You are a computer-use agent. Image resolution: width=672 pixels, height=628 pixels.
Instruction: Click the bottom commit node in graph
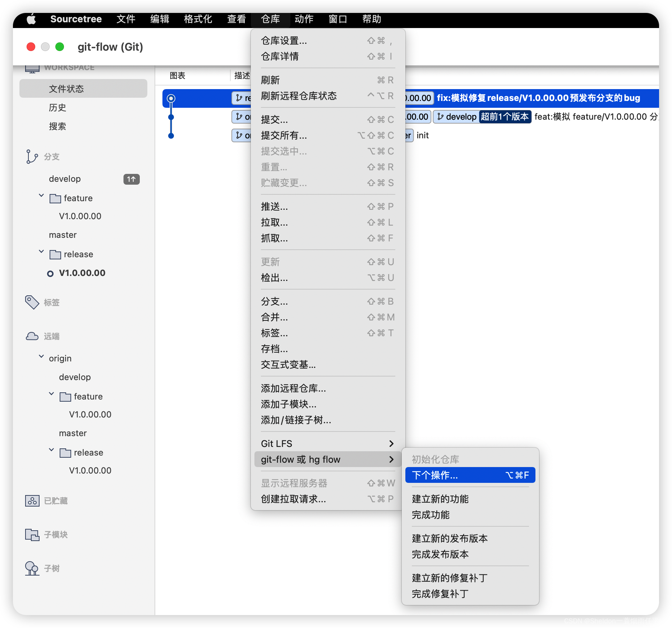171,136
